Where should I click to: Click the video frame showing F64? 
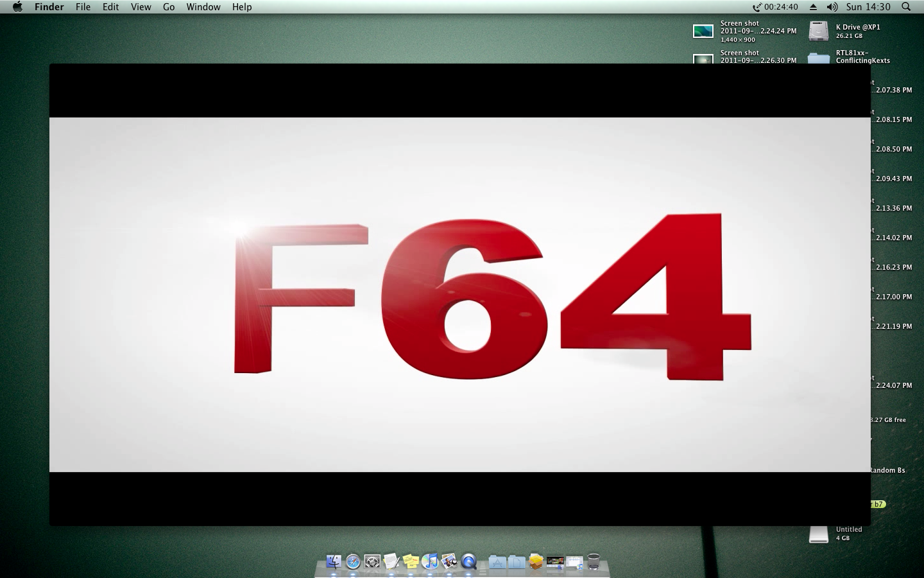coord(459,295)
